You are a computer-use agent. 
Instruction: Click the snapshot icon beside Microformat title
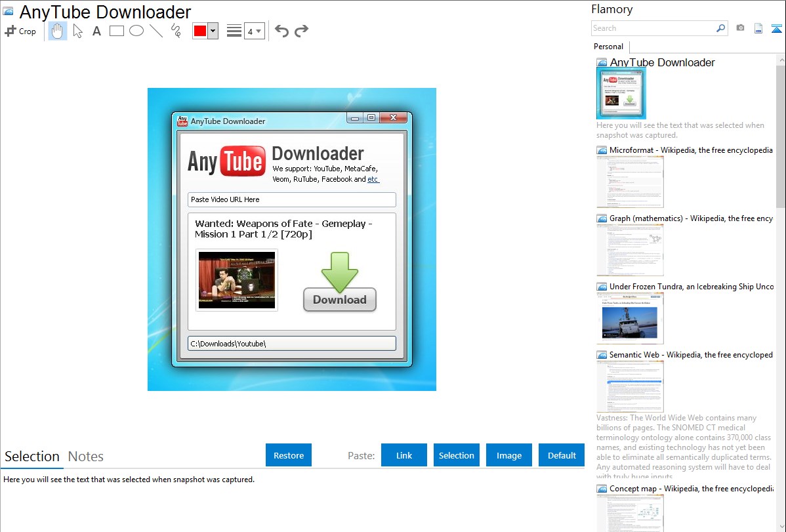coord(602,150)
